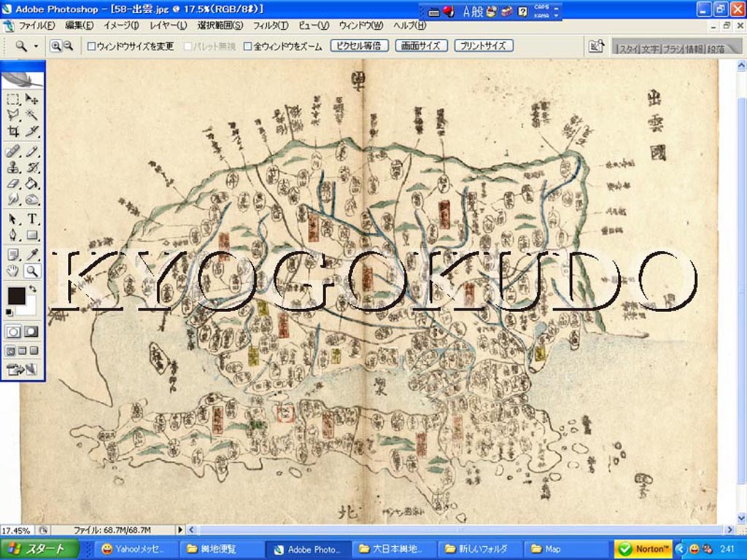Open the ファイル menu
Screen dimensions: 747x560
click(x=36, y=26)
